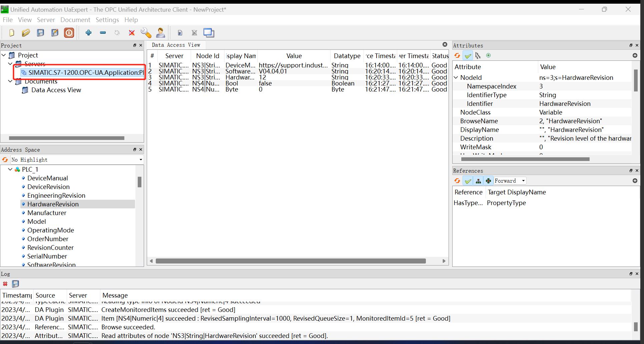Open the Settings menu
Image resolution: width=644 pixels, height=344 pixels.
tap(107, 20)
